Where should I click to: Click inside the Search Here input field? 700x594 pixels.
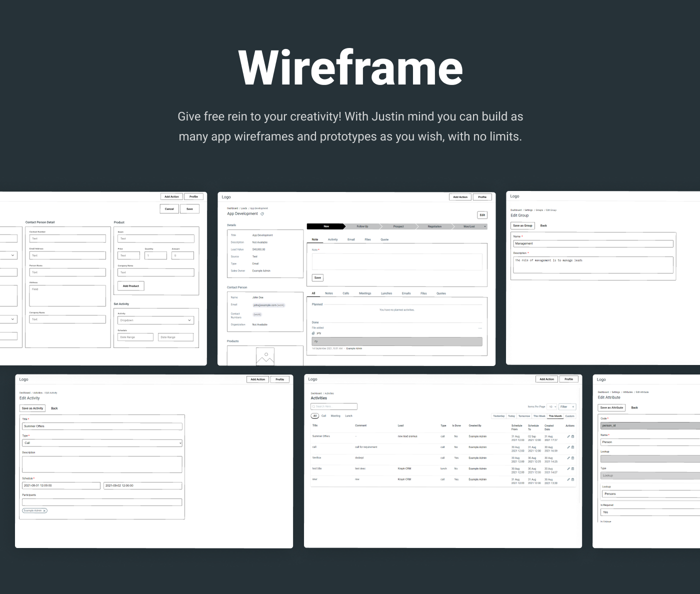(333, 406)
